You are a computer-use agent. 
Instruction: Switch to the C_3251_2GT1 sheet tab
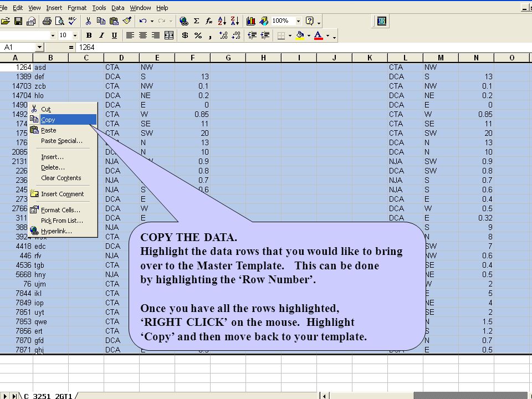[x=48, y=396]
